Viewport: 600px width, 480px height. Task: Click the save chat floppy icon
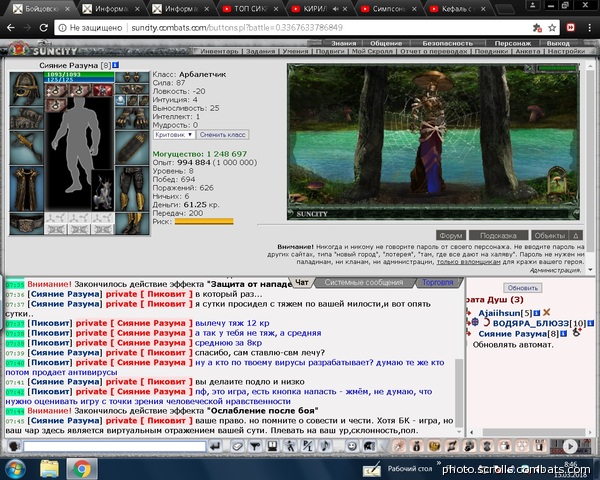[x=272, y=446]
